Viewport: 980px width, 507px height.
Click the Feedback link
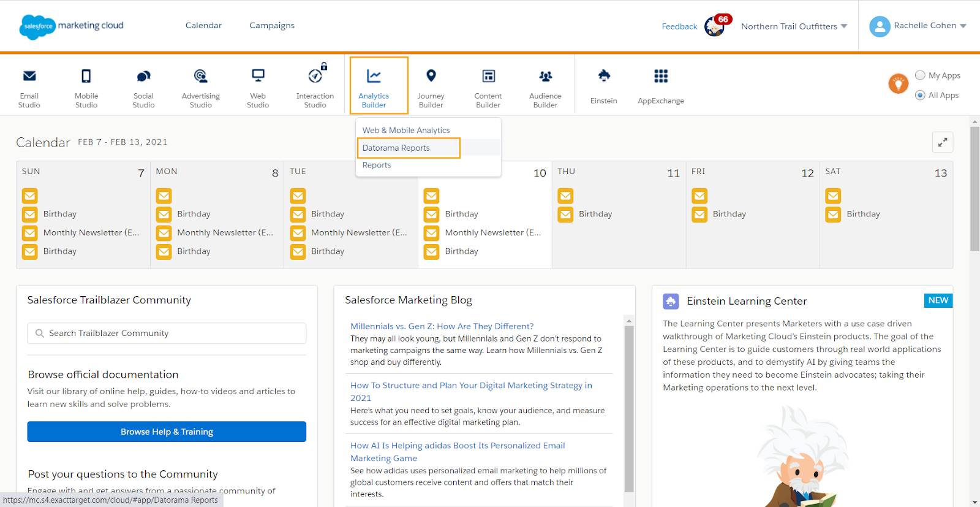pyautogui.click(x=679, y=26)
